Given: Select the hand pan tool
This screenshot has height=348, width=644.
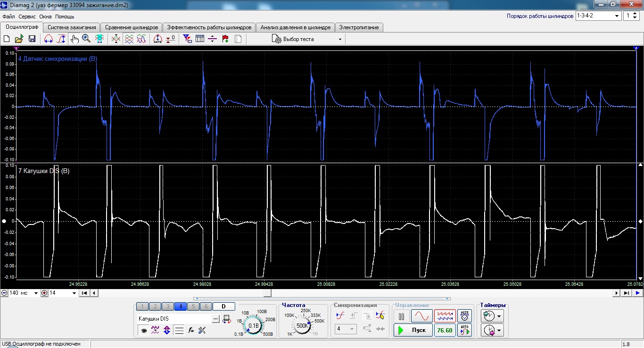Looking at the screenshot, I should (74, 39).
